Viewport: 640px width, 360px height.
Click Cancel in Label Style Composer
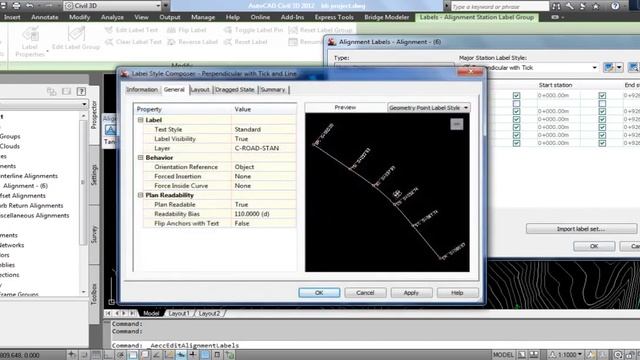[x=365, y=293]
